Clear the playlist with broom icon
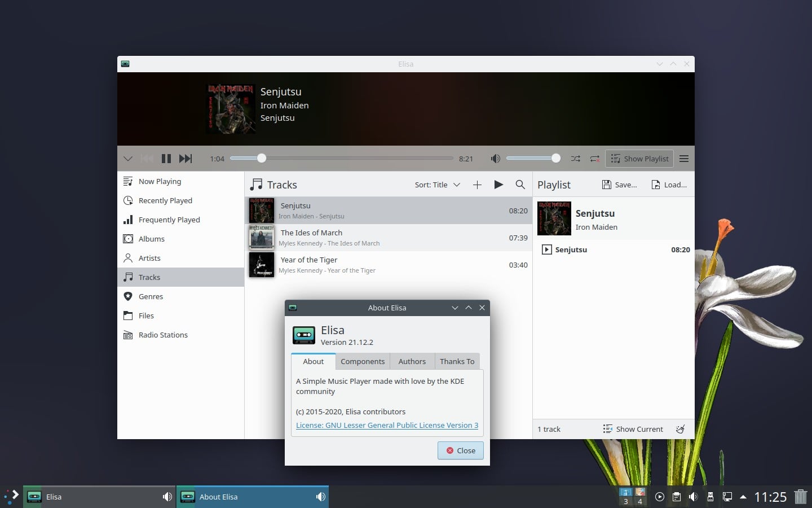 [681, 429]
